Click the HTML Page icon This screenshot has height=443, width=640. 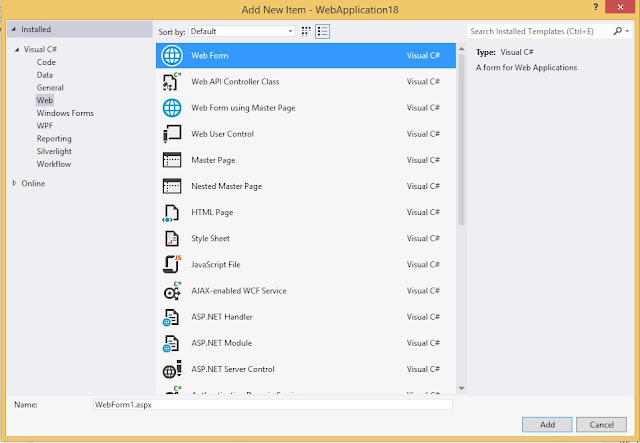point(171,213)
